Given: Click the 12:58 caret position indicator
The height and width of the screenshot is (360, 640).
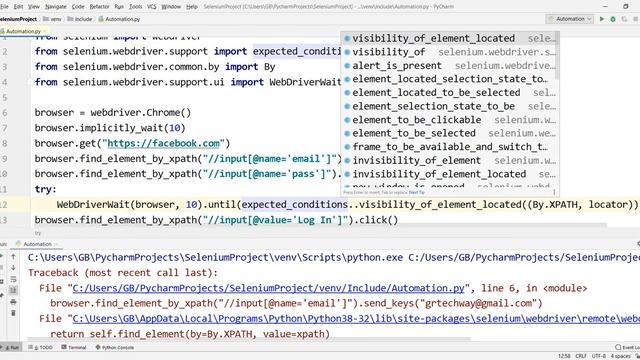Looking at the screenshot, I should 564,356.
